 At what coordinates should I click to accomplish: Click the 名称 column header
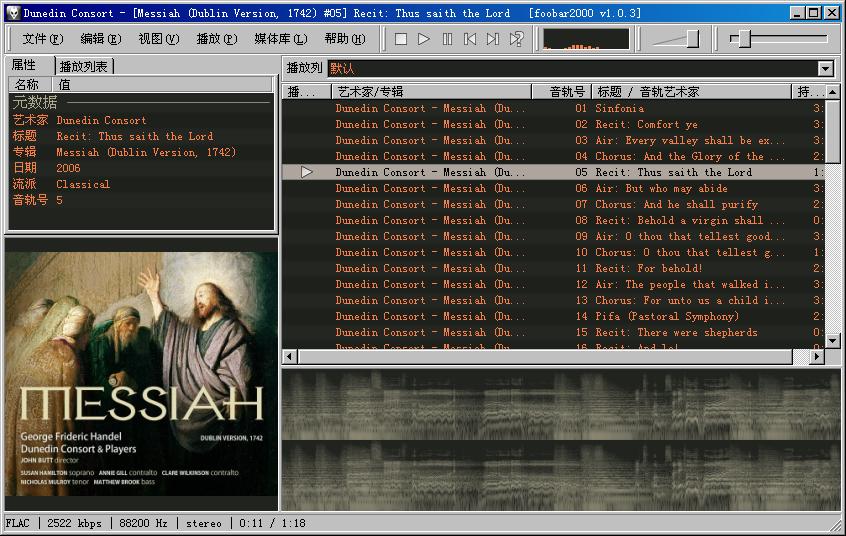[x=30, y=85]
